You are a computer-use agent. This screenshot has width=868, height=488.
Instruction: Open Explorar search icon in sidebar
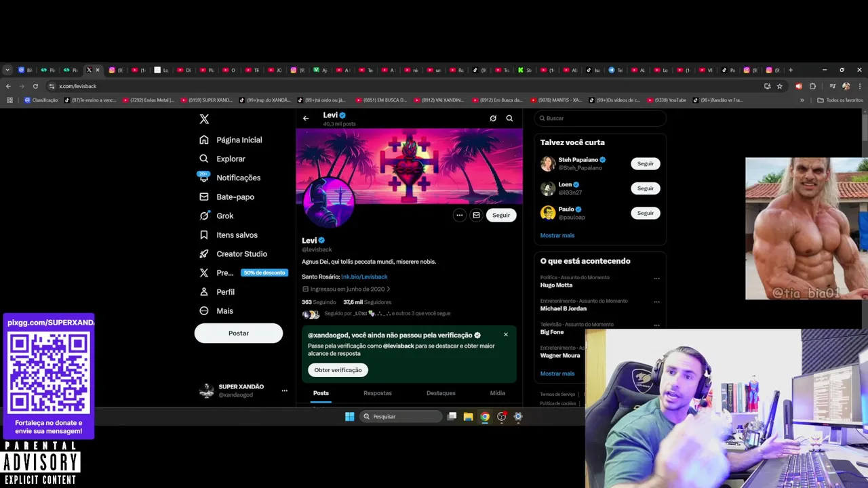tap(204, 159)
